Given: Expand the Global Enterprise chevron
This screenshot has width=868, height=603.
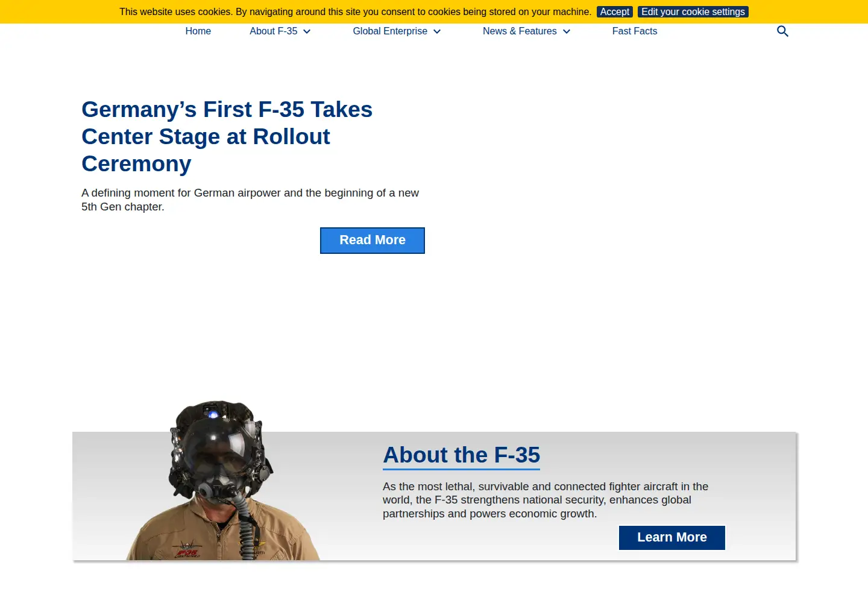Looking at the screenshot, I should [437, 31].
